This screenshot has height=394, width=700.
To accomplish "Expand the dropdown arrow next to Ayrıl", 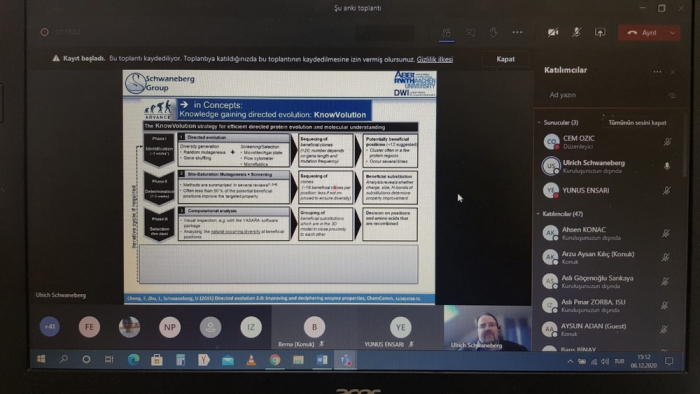I will coord(672,33).
